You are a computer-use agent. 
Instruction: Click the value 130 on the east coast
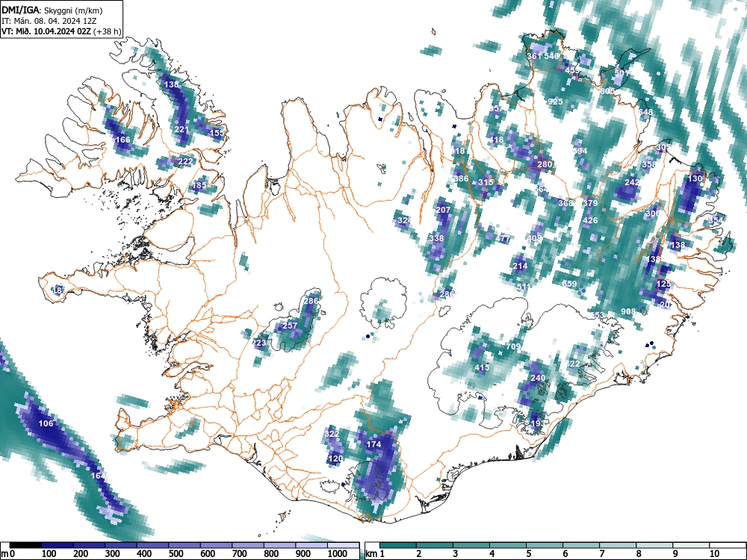pyautogui.click(x=695, y=178)
